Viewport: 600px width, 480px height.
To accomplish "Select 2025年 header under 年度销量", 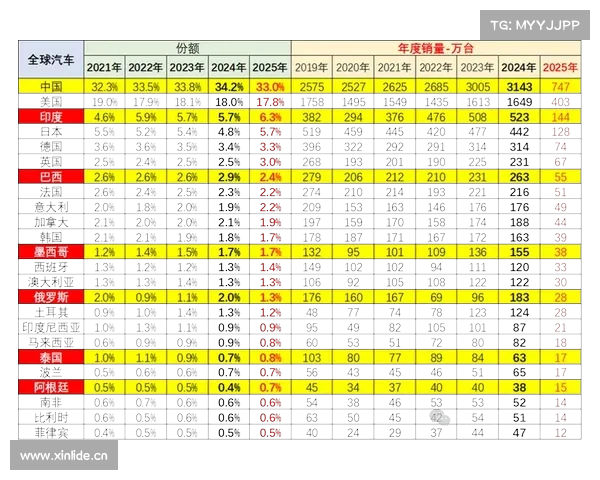I will pyautogui.click(x=560, y=67).
